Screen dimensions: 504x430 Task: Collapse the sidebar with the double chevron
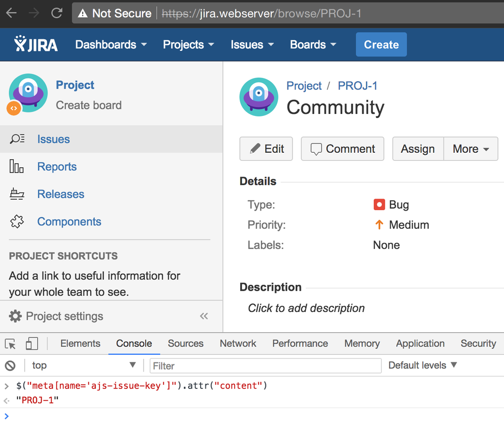pos(204,316)
